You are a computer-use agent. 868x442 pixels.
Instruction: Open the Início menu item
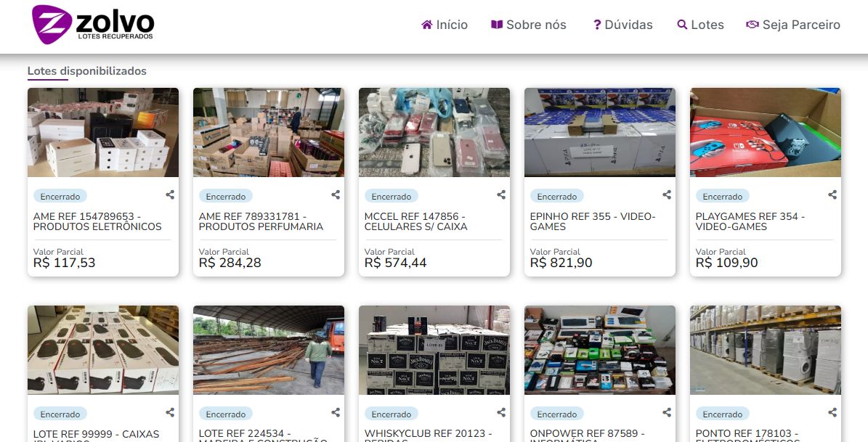445,25
